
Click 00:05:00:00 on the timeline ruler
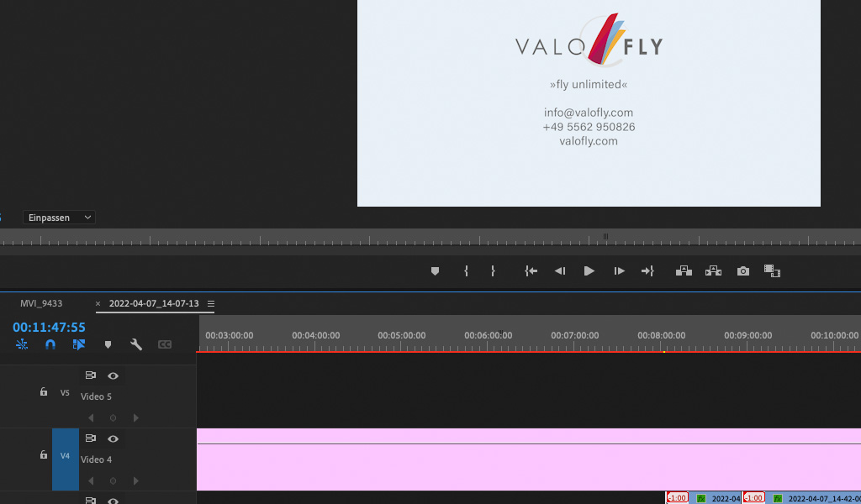click(x=401, y=335)
